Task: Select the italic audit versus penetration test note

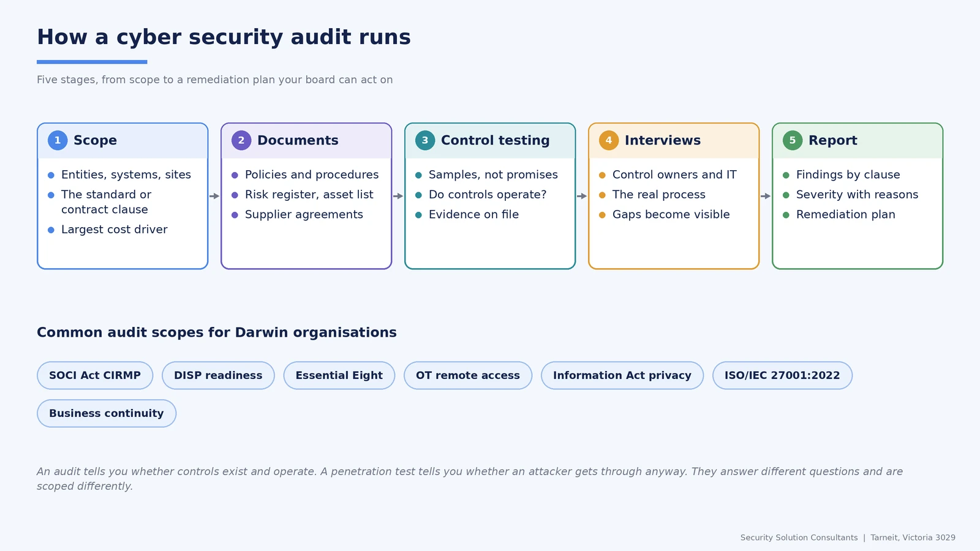Action: (470, 479)
